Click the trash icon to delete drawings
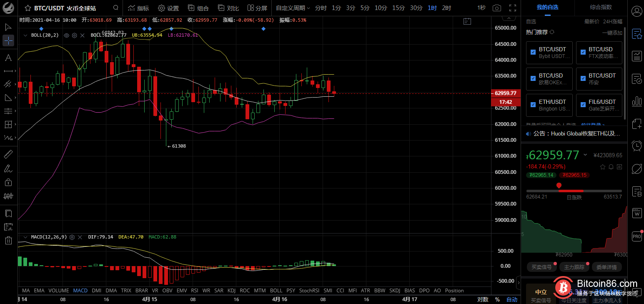 click(x=8, y=240)
